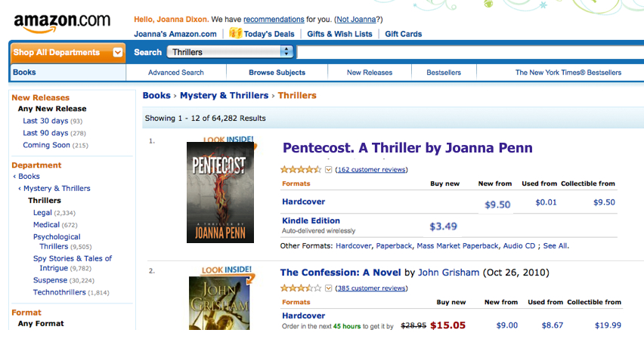644x339 pixels.
Task: Open the Thrillers search category dropdown
Action: [230, 51]
